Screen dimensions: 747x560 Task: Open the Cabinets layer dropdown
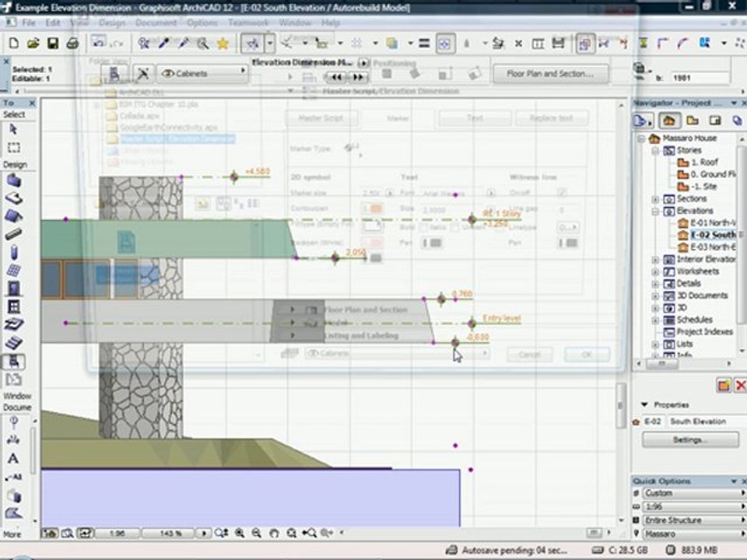[202, 73]
